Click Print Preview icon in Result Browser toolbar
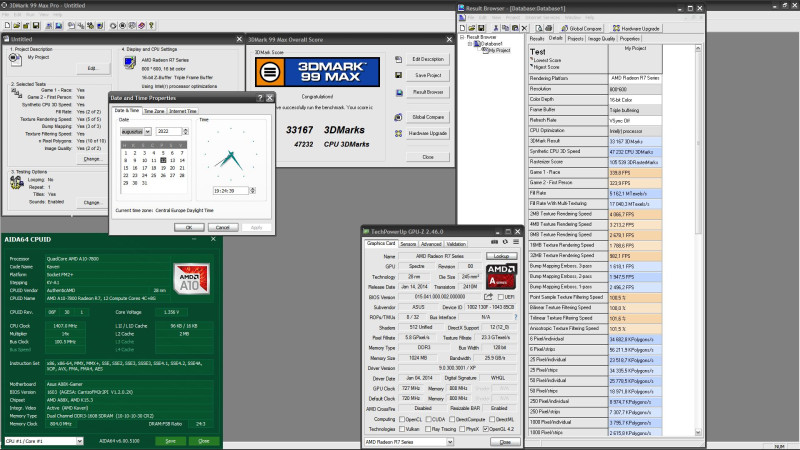This screenshot has width=800, height=450. coord(539,28)
